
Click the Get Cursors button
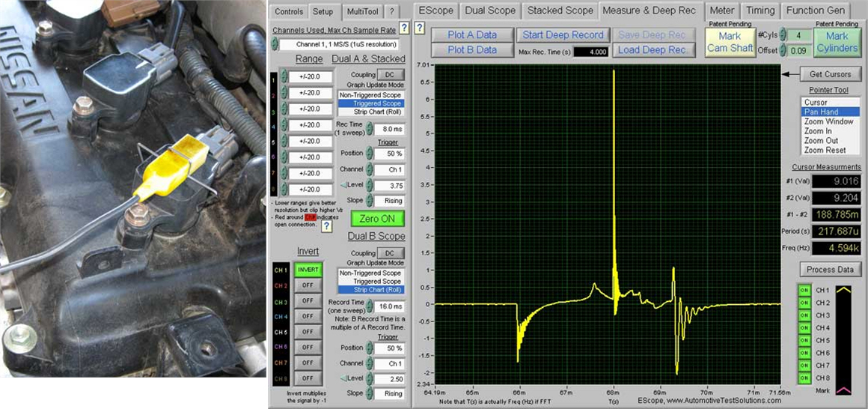[x=831, y=74]
